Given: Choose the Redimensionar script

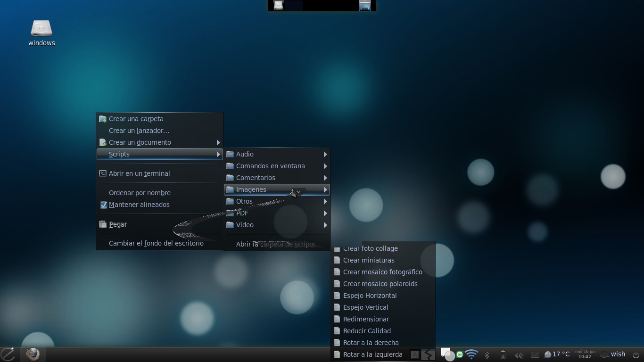Looking at the screenshot, I should click(383, 319).
